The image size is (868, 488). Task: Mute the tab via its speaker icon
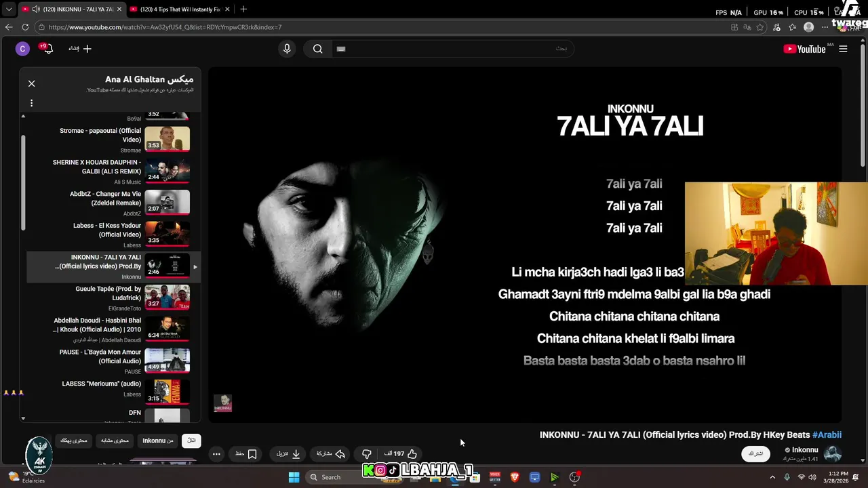pyautogui.click(x=35, y=9)
